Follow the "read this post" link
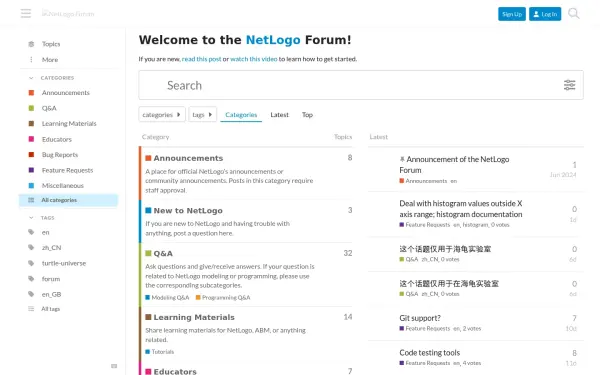600x375 pixels. pos(201,59)
